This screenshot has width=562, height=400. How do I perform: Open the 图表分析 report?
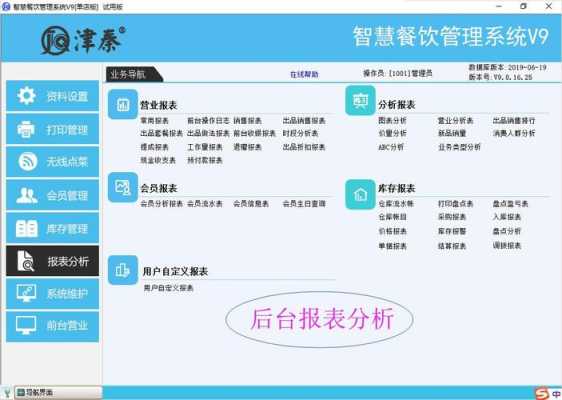(392, 120)
